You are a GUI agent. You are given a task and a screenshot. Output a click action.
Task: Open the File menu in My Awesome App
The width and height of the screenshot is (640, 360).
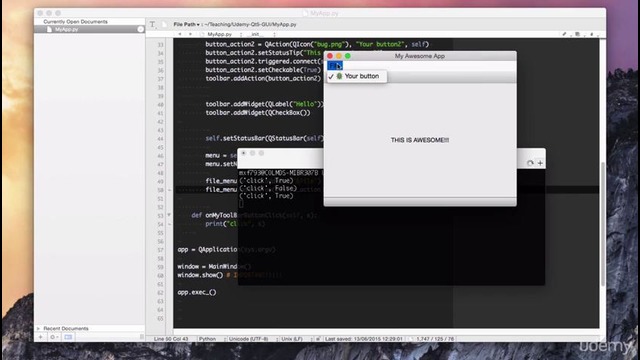[x=335, y=66]
